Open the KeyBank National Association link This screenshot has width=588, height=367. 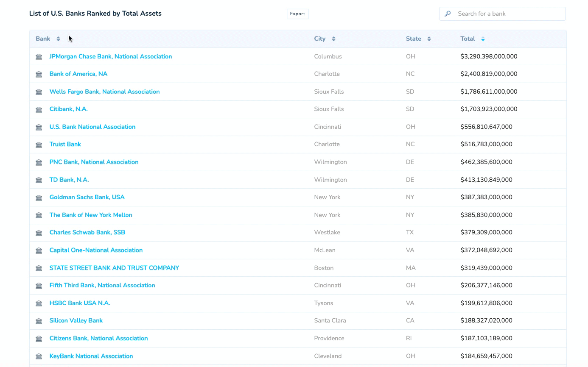point(91,356)
